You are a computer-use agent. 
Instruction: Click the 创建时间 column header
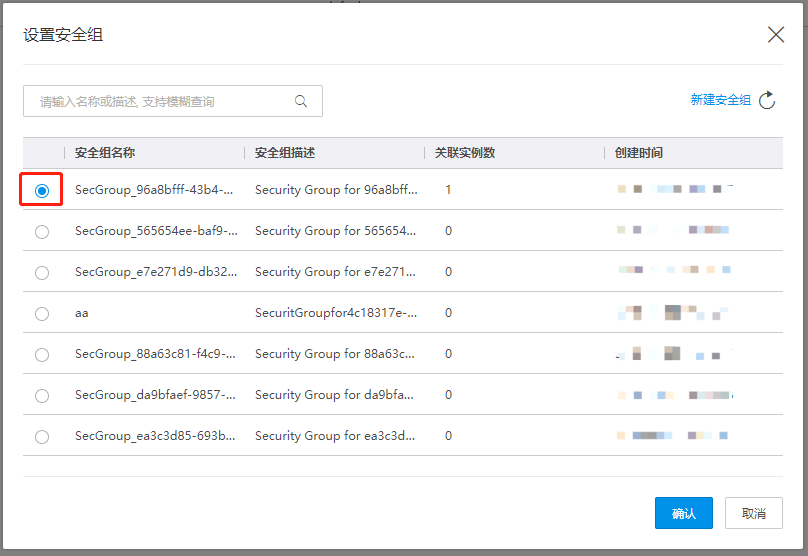point(639,153)
